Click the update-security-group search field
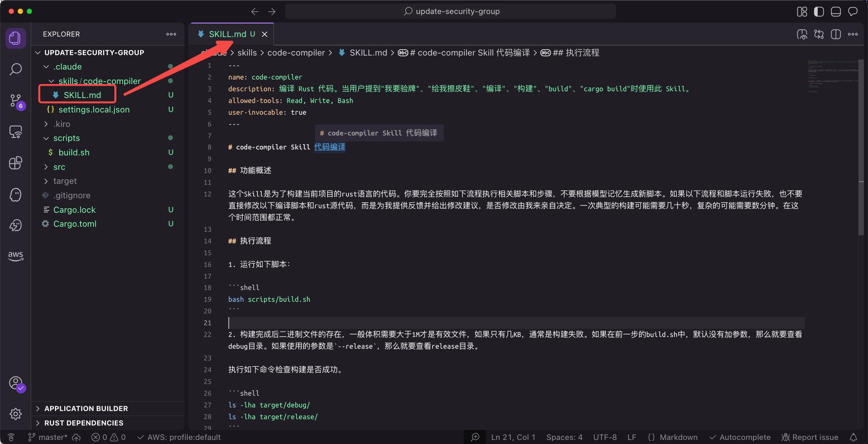The width and height of the screenshot is (868, 444). coord(451,12)
